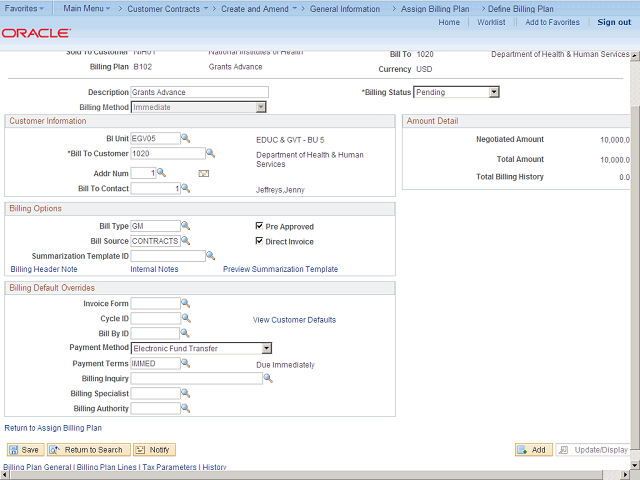
Task: Click the Notify button
Action: (154, 450)
